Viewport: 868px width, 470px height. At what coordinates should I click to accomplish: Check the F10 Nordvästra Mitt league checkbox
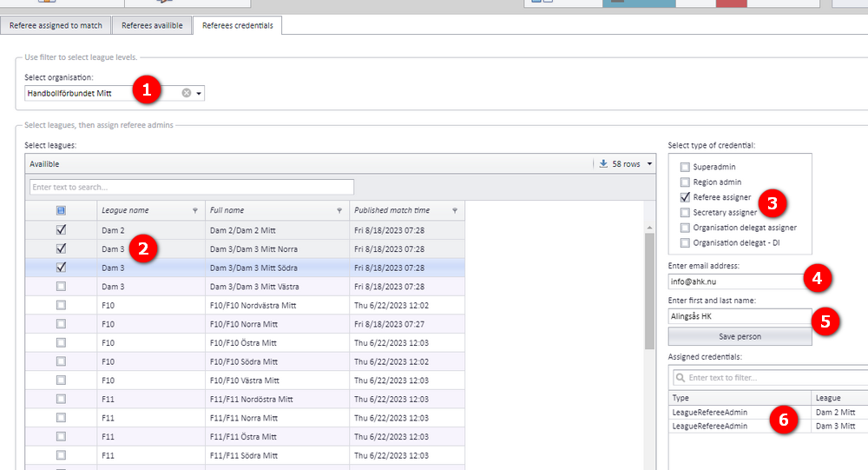tap(61, 306)
